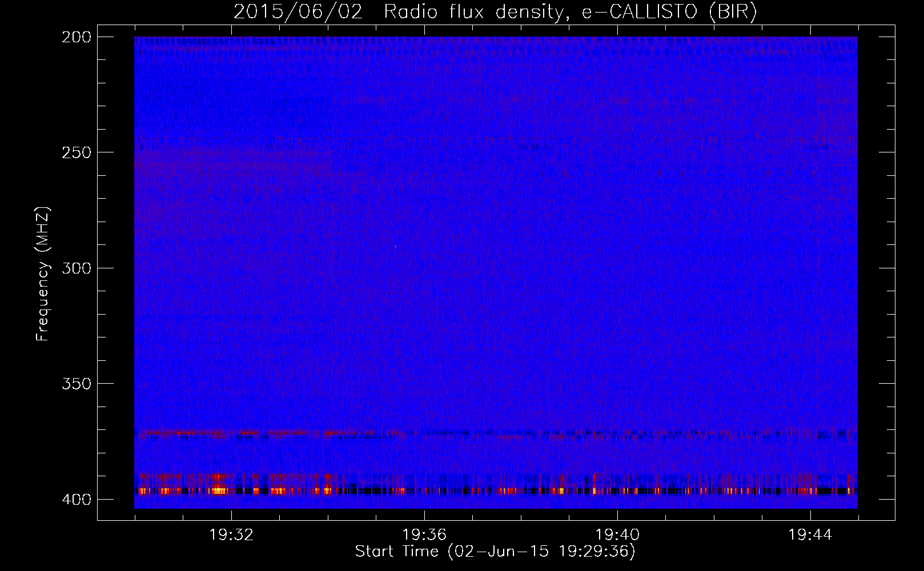The image size is (924, 571).
Task: Click the 'Start Time (02-Jun-15 19:29:36)' label
Action: [495, 552]
